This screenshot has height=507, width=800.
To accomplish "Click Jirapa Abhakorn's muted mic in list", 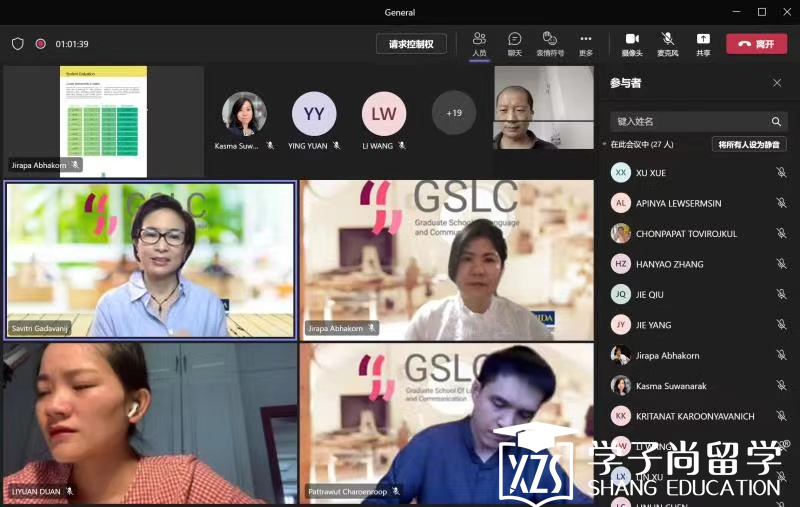I will 781,355.
